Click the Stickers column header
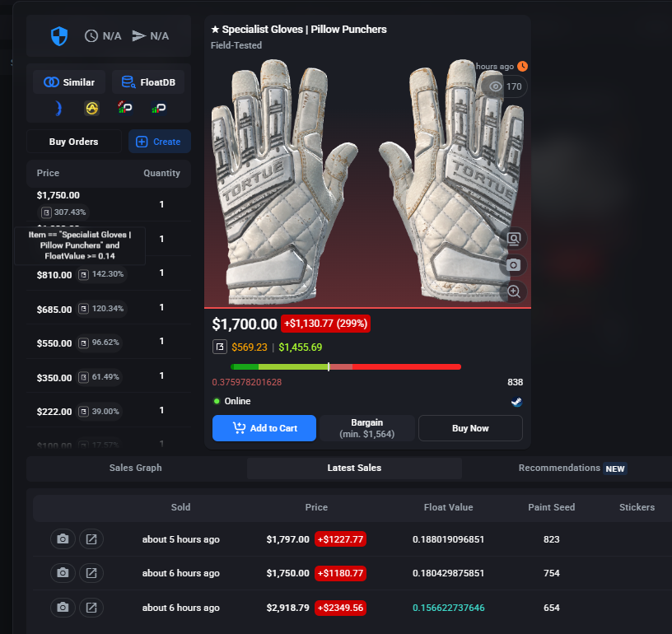Viewport: 672px width, 634px height. pos(637,507)
